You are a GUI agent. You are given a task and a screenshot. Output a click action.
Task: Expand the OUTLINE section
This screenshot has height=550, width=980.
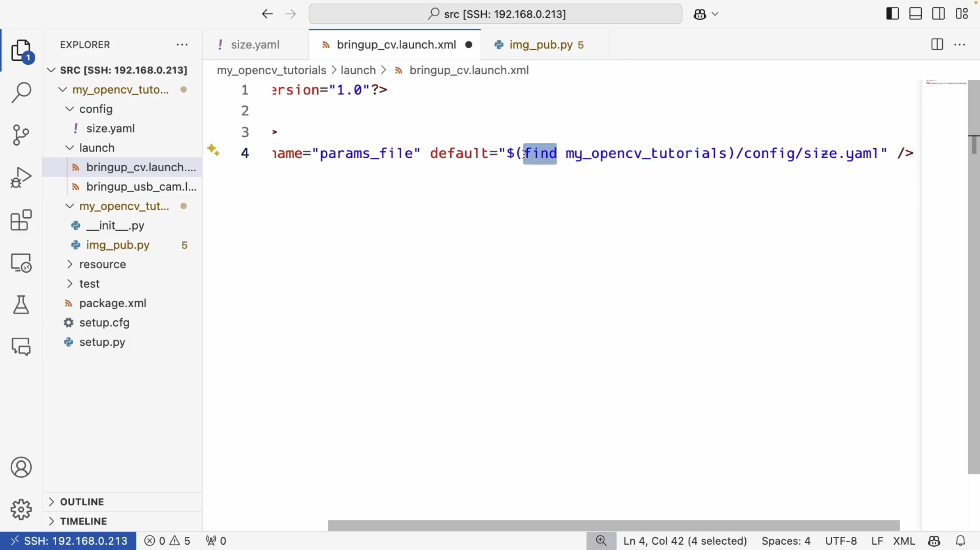82,502
